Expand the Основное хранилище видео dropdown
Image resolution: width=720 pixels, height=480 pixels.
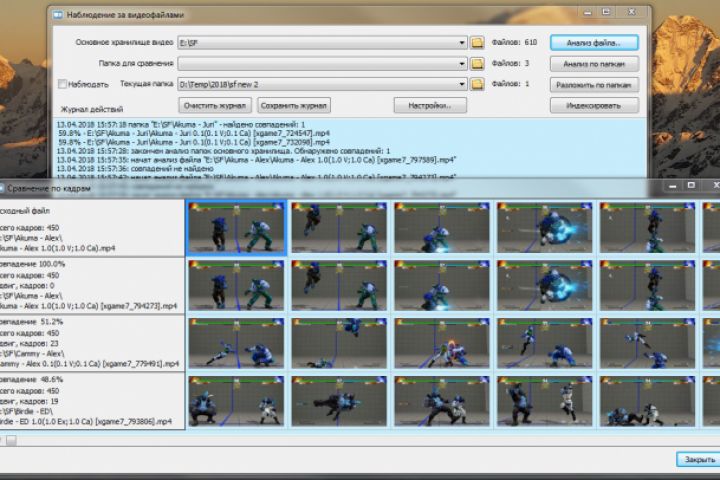(x=461, y=43)
